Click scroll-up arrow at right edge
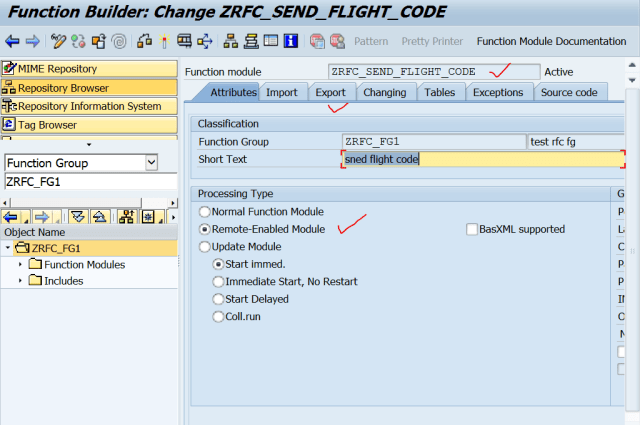The height and width of the screenshot is (425, 640). [x=632, y=65]
